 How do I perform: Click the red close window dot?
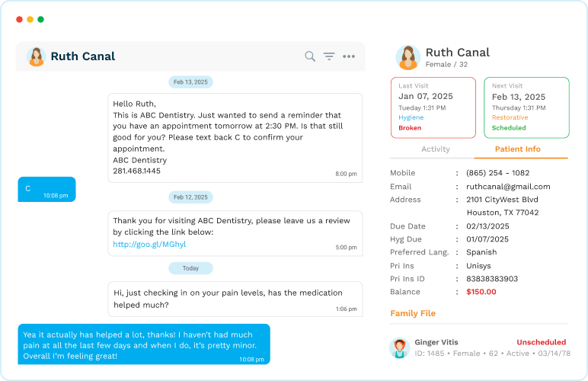(20, 20)
